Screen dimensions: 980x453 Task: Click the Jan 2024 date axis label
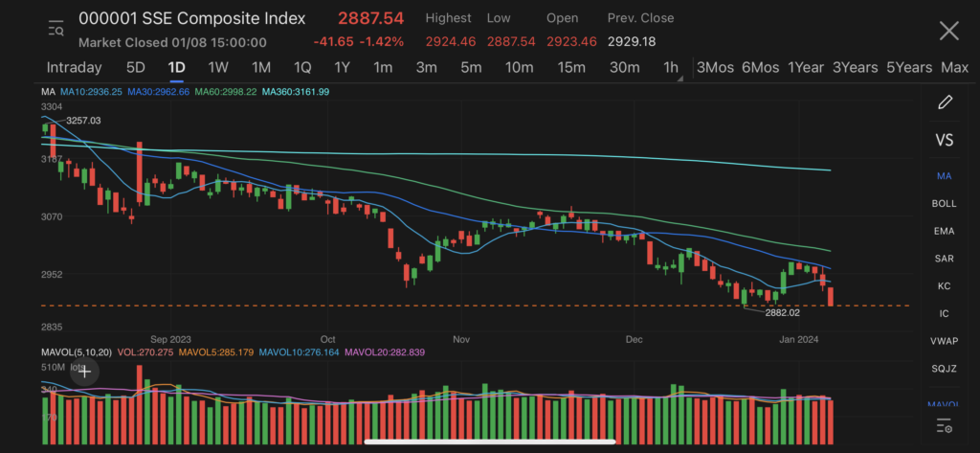[799, 340]
